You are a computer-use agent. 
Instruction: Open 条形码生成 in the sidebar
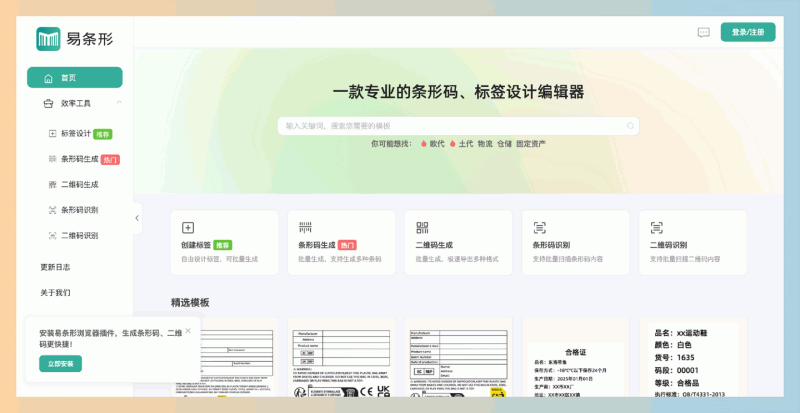tap(80, 159)
